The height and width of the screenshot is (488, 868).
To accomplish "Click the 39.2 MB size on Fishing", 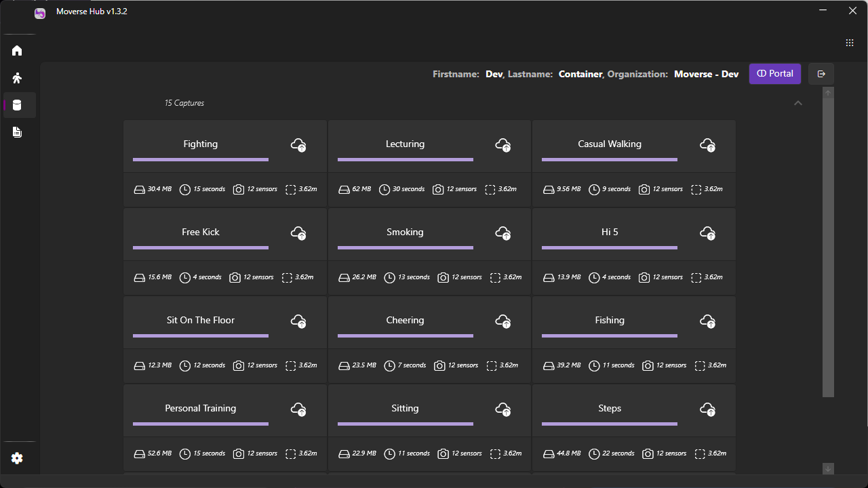I will pos(569,365).
